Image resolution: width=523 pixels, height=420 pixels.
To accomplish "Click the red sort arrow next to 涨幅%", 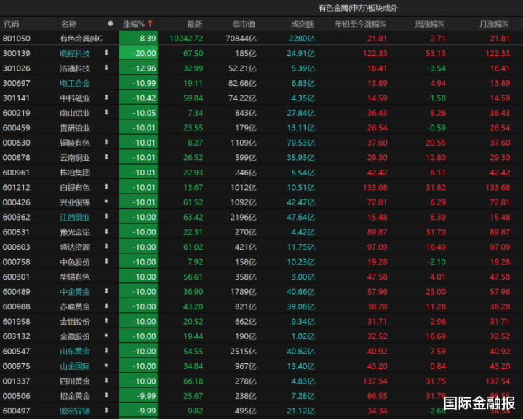I will coord(150,24).
